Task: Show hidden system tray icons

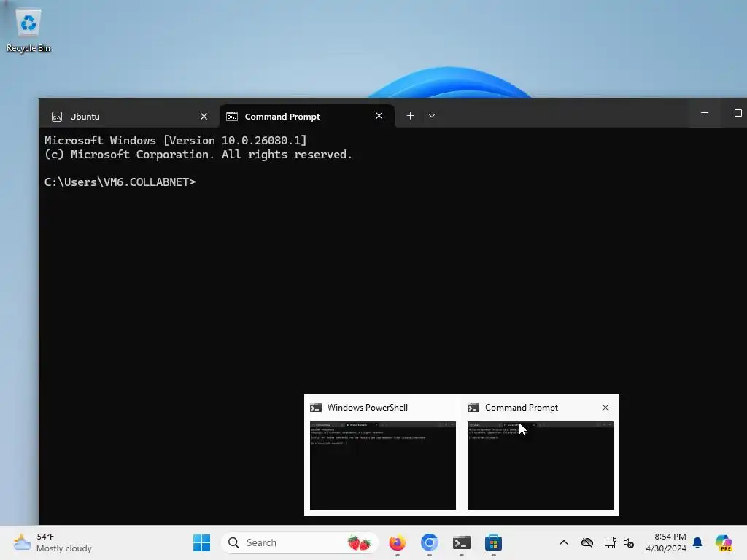Action: [x=564, y=542]
